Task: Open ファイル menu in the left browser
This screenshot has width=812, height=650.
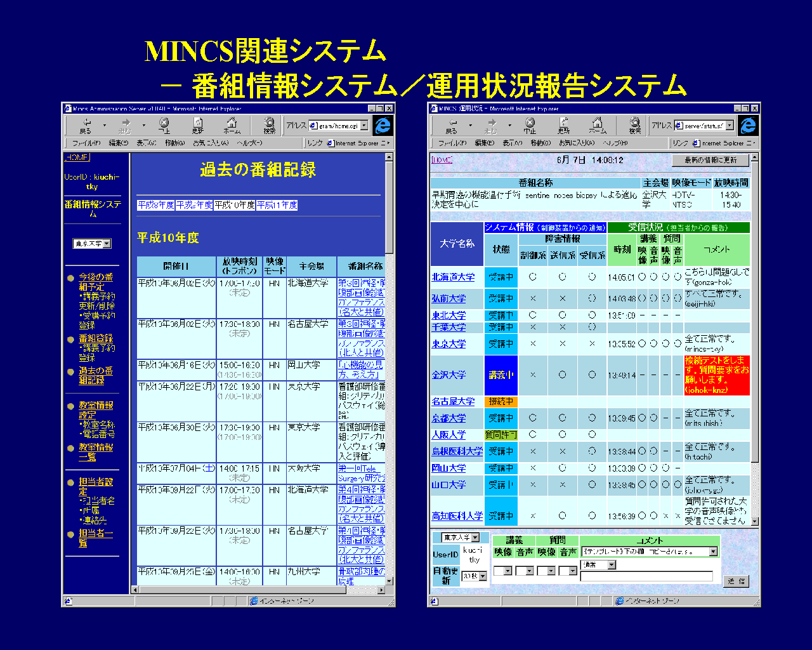Action: [x=82, y=143]
